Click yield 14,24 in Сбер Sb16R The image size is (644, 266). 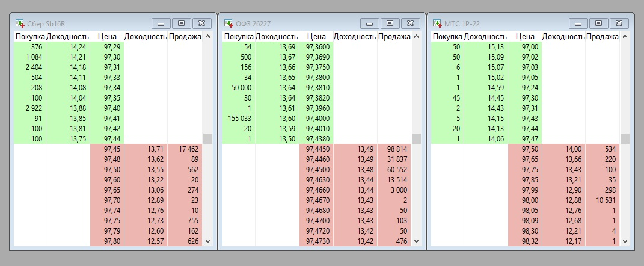pos(78,47)
